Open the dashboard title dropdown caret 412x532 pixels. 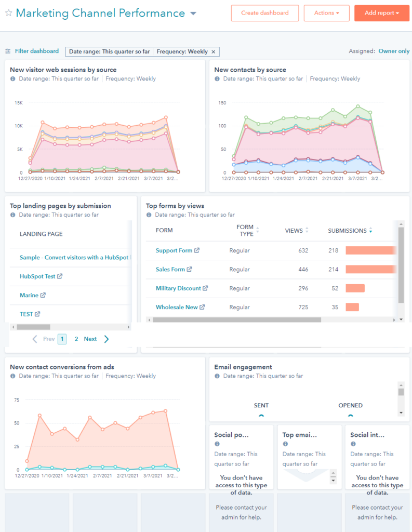tap(193, 14)
